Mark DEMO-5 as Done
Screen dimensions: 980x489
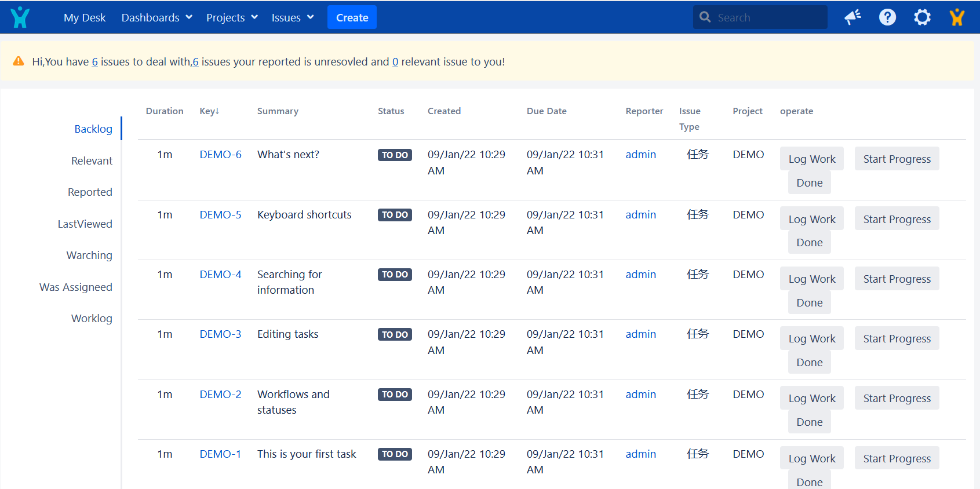coord(810,242)
